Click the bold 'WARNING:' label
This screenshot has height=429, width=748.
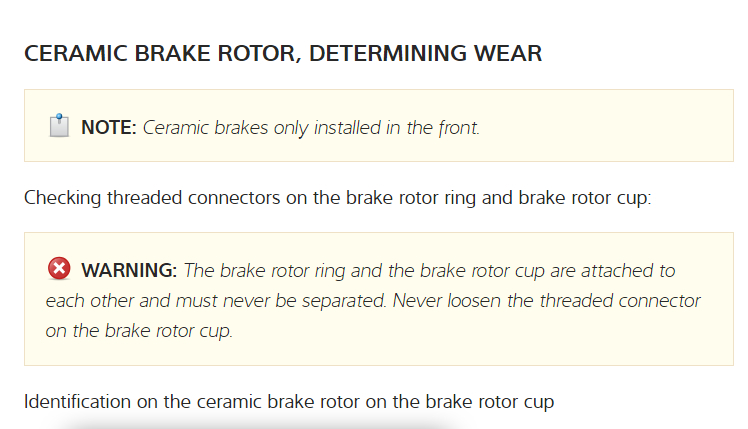[x=129, y=271]
